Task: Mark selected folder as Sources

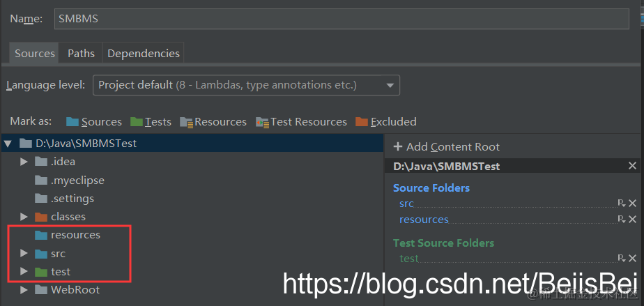Action: point(94,122)
